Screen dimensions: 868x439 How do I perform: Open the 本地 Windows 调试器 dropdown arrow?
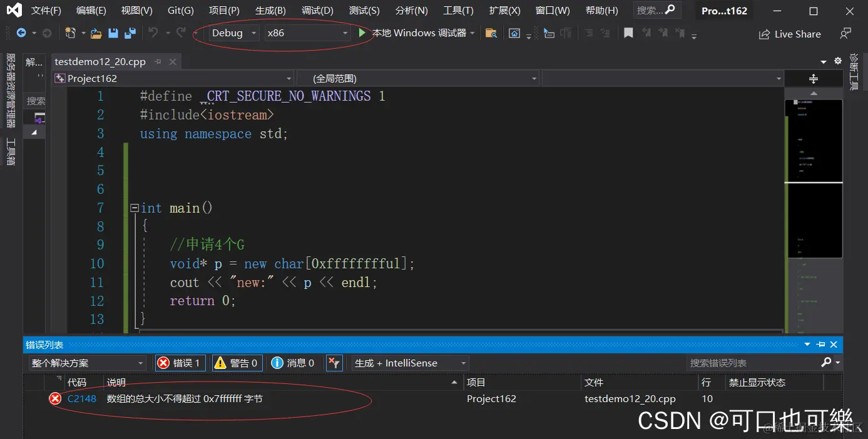(472, 33)
